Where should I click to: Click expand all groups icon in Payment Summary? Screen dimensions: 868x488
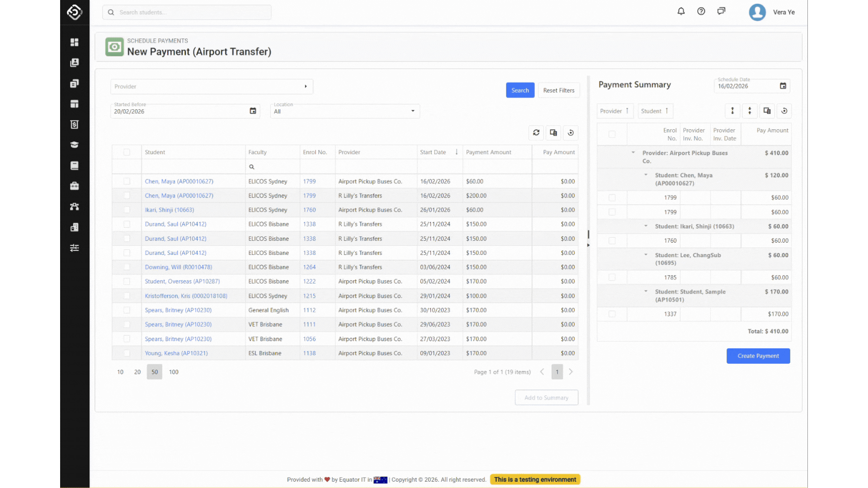pyautogui.click(x=732, y=111)
